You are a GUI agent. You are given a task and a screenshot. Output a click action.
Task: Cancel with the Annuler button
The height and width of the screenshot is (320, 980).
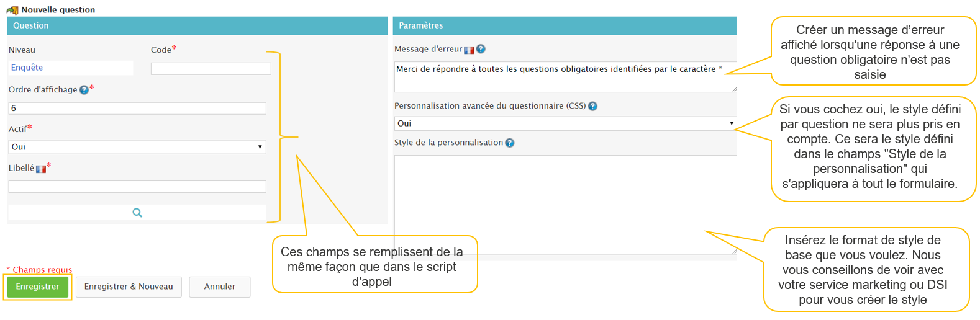tap(220, 287)
